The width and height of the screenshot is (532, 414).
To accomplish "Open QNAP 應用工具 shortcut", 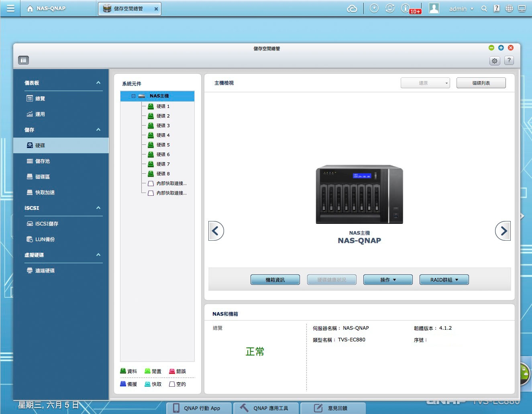I will pos(265,408).
